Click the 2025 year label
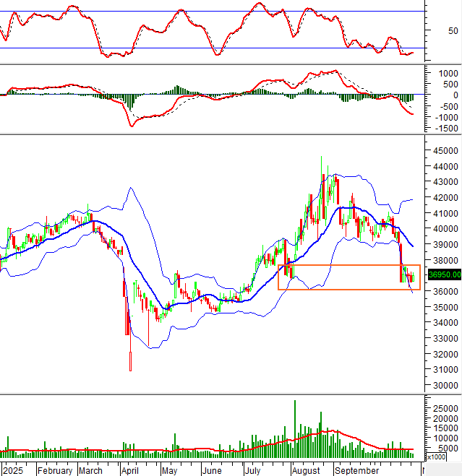 click(12, 470)
